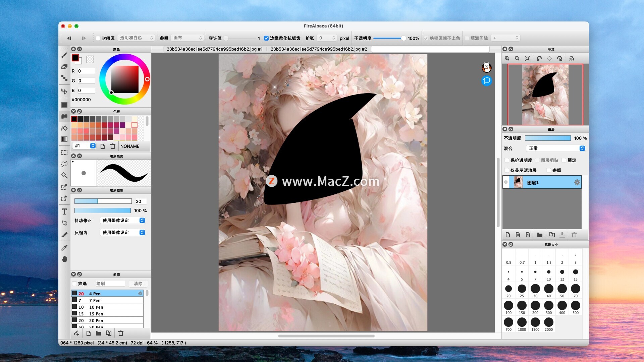Select the Gradient tool

pos(64,139)
